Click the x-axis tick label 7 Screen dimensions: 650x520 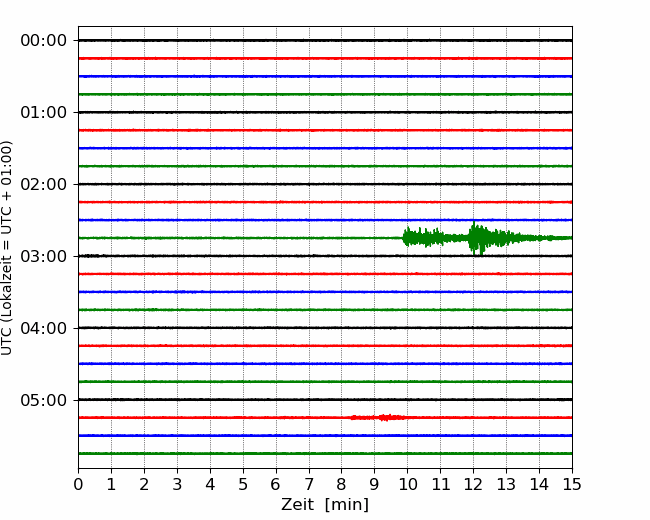point(309,484)
